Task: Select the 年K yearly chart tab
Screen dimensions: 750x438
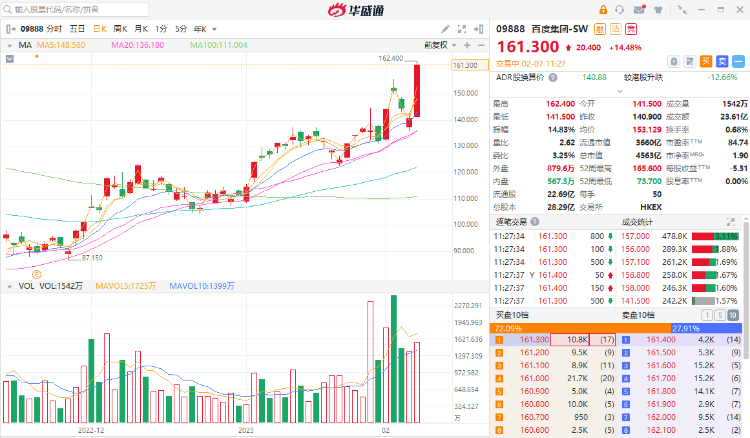Action: (x=200, y=29)
